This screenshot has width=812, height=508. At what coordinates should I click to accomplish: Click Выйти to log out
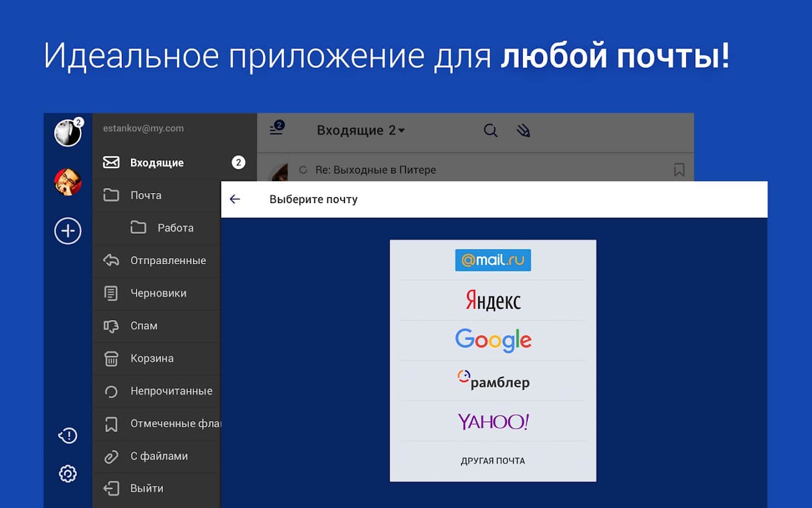coord(147,488)
